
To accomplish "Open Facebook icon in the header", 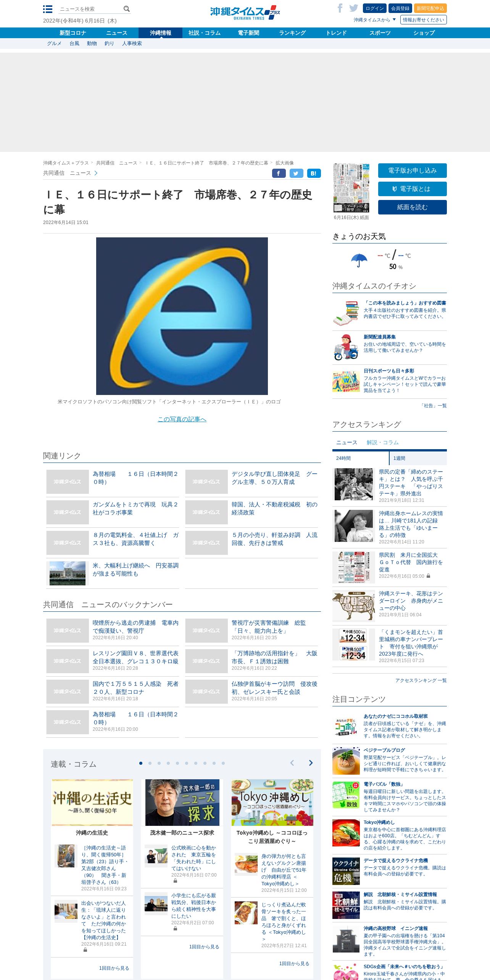I will (340, 8).
